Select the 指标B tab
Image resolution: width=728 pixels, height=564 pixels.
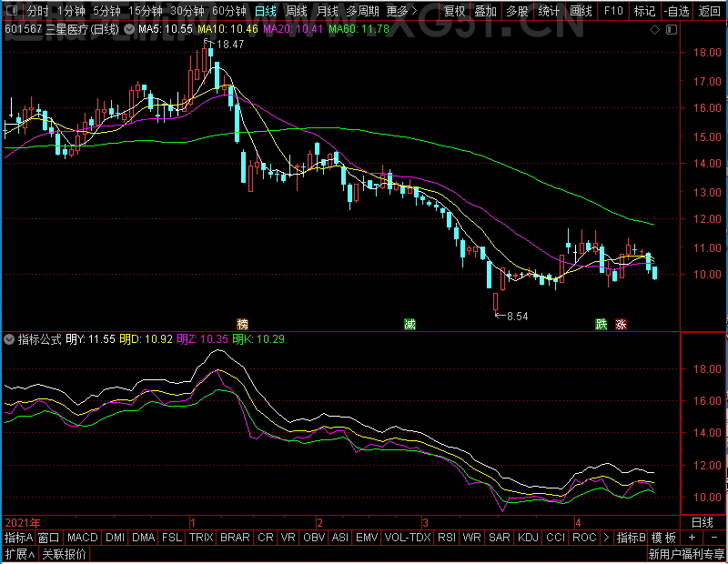pos(631,538)
